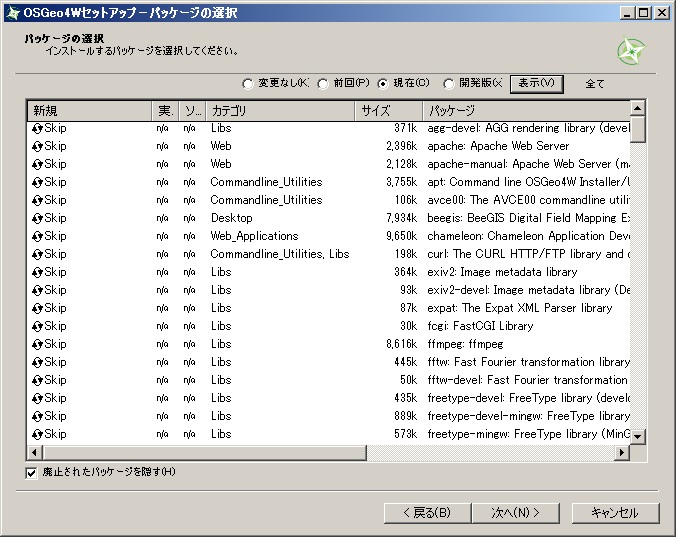Sort by the カテゴリ column header
Viewport: 676px width, 537px height.
coord(279,110)
